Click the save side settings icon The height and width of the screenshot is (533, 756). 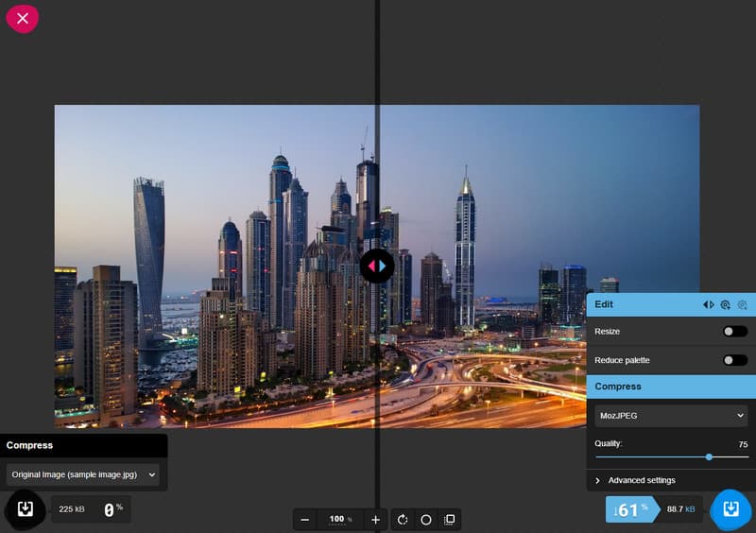[x=725, y=304]
